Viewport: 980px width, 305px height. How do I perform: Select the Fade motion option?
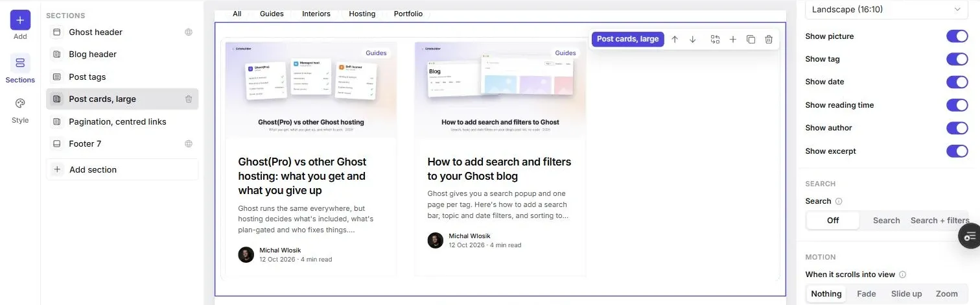click(867, 294)
